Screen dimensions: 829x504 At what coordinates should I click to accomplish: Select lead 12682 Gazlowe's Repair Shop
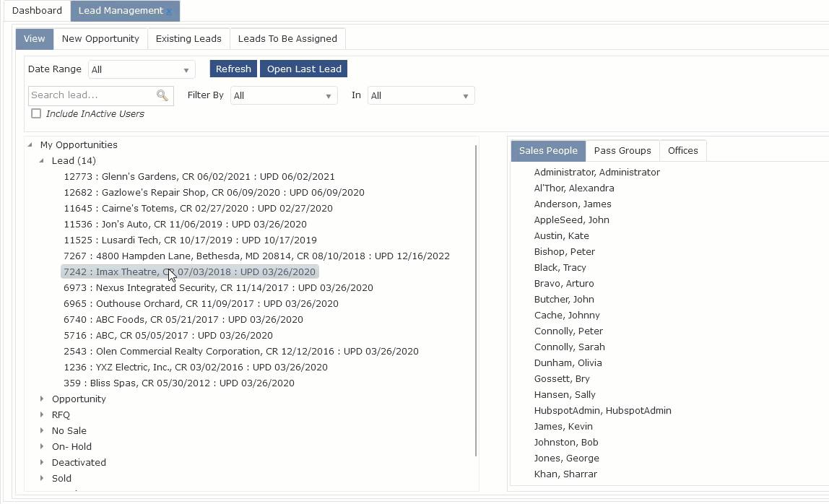(214, 193)
